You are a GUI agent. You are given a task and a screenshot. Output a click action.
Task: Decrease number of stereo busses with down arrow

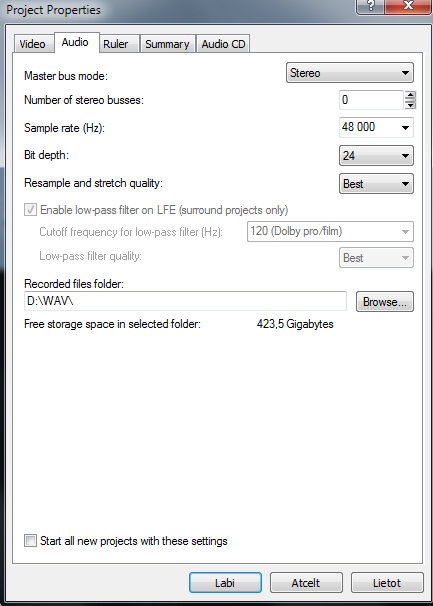(410, 105)
